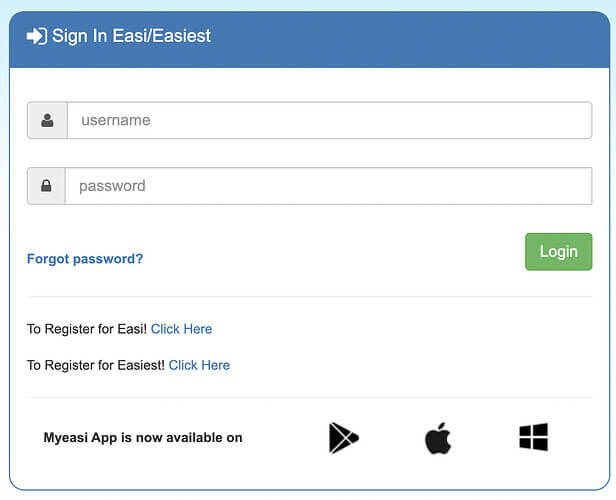
Task: Click the user silhouette icon beside username
Action: tap(47, 120)
